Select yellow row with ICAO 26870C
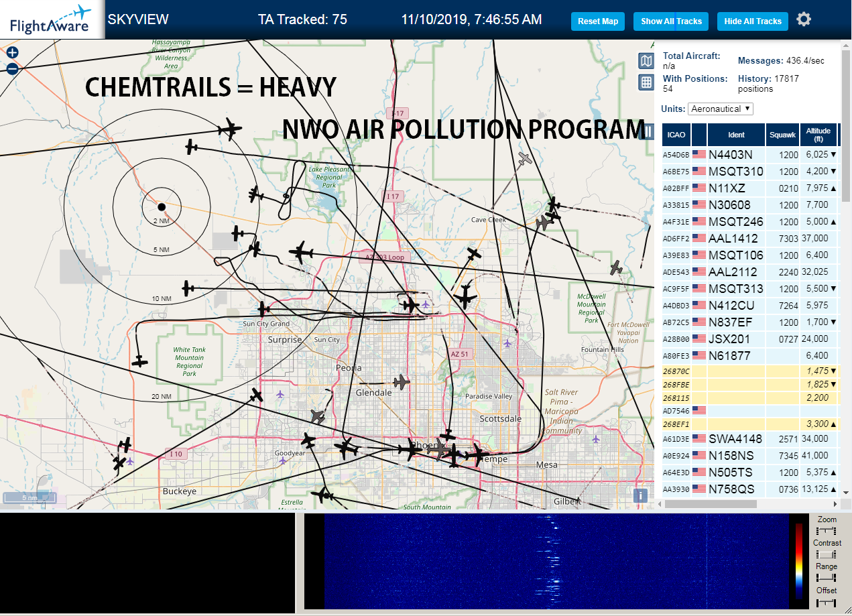 pos(750,371)
